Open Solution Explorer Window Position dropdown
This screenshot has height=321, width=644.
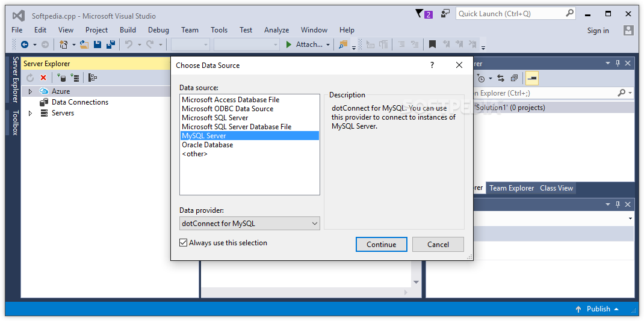click(x=608, y=63)
